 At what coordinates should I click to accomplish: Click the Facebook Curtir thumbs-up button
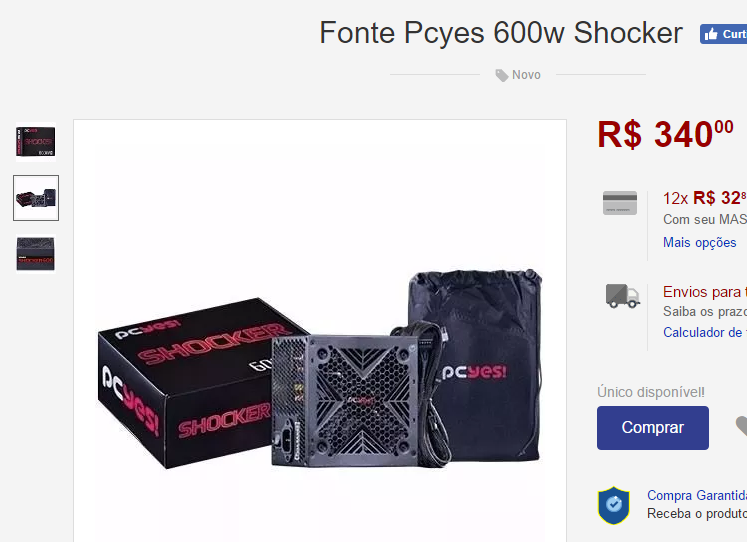(x=723, y=34)
